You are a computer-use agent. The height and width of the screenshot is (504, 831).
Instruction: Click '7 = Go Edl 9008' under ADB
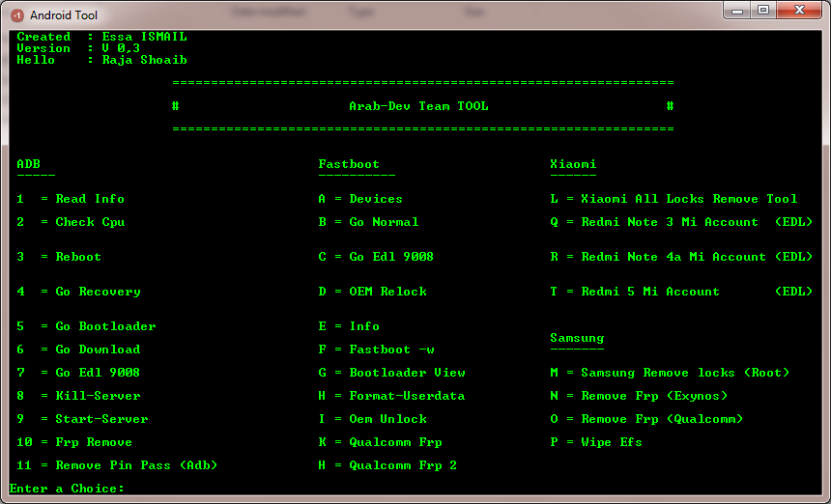click(x=78, y=373)
